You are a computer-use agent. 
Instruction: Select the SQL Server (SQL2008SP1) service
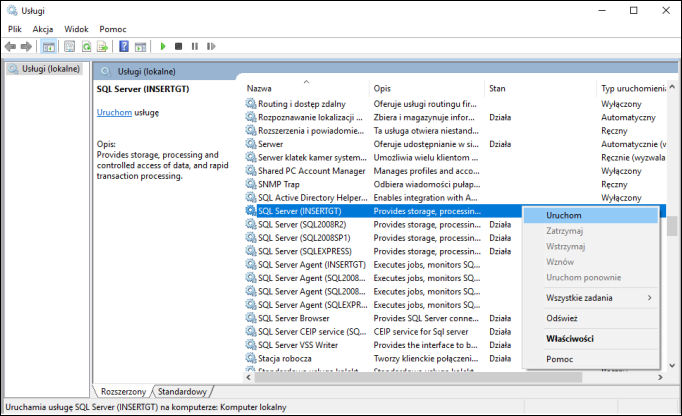click(304, 238)
